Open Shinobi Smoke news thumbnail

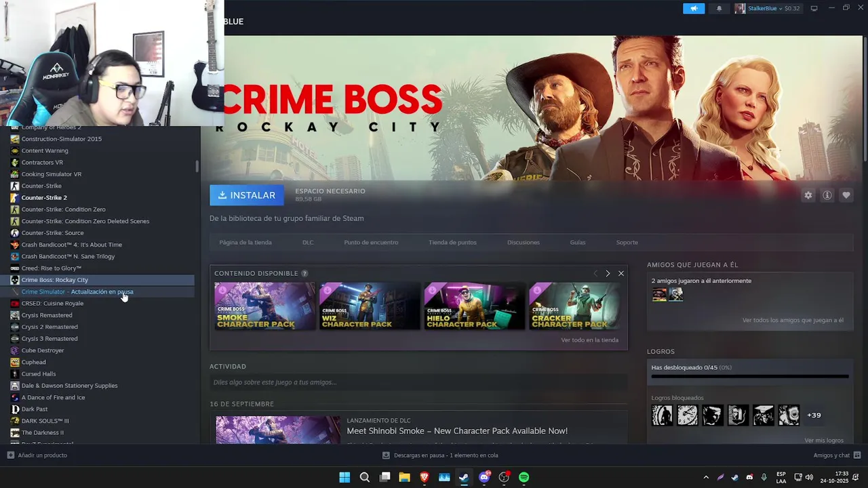pyautogui.click(x=278, y=430)
